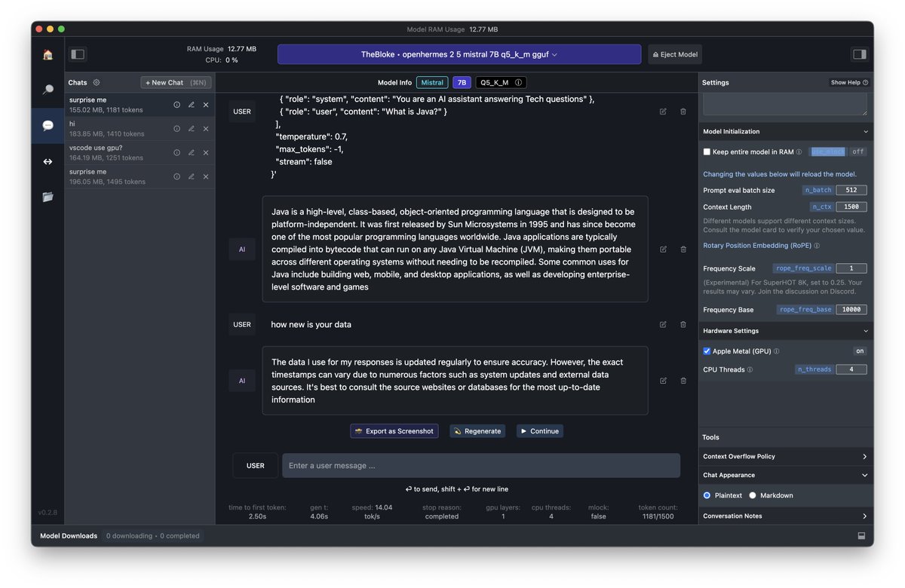The height and width of the screenshot is (588, 905).
Task: Rename the 196.05 MB surprise me chat
Action: pos(191,176)
